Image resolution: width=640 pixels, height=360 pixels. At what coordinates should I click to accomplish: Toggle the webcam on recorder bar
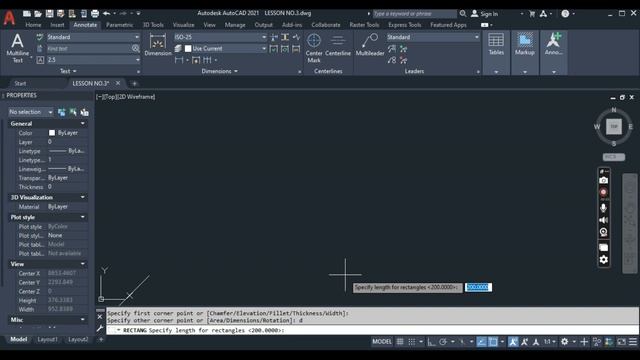603,232
